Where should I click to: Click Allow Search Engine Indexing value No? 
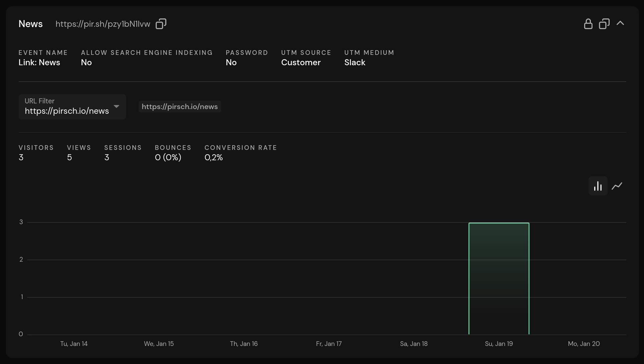pos(86,63)
